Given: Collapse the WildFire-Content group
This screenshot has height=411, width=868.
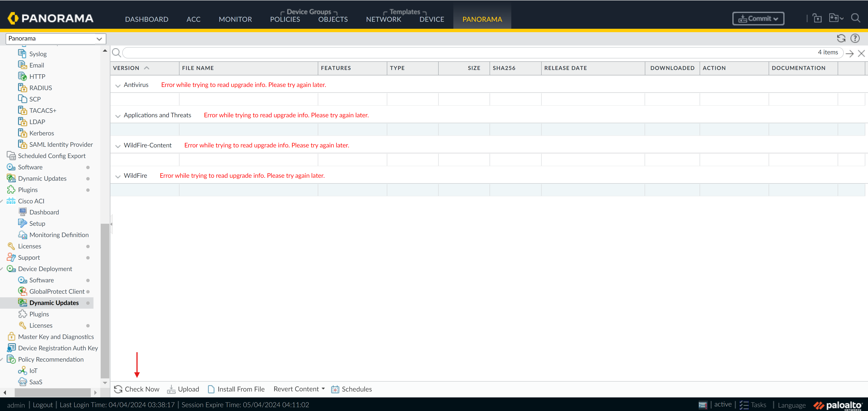Looking at the screenshot, I should click(118, 146).
